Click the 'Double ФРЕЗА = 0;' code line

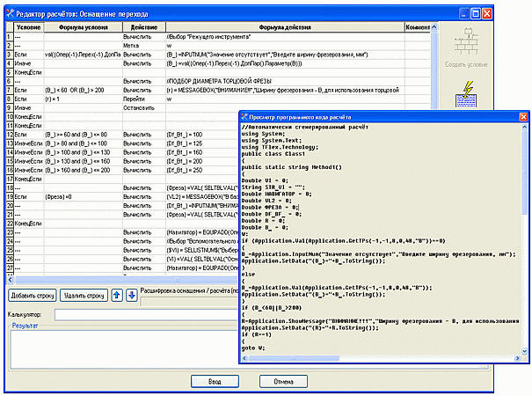click(270, 207)
